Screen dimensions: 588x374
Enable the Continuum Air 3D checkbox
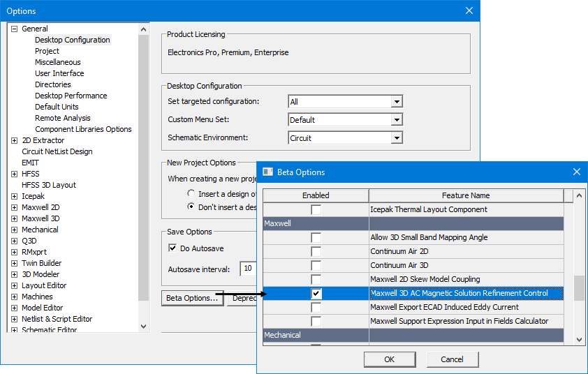tap(316, 266)
